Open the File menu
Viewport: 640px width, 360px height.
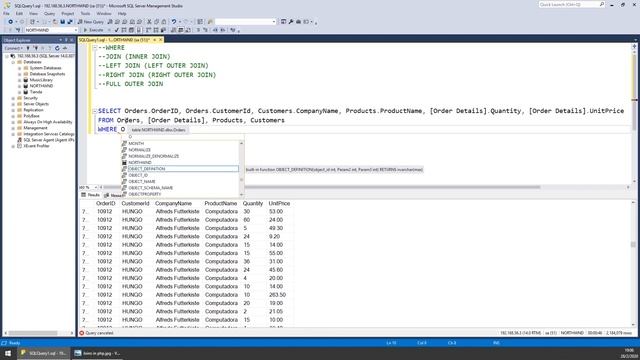point(7,13)
